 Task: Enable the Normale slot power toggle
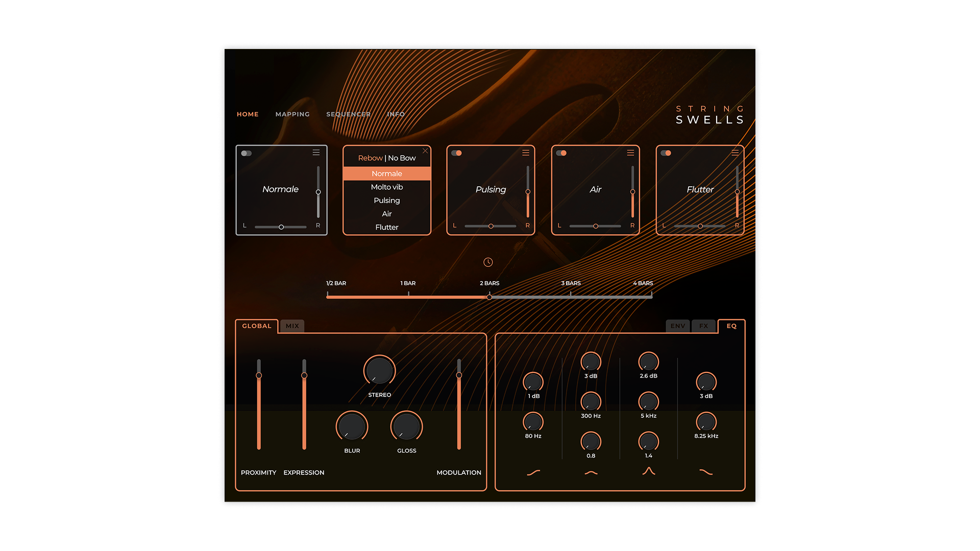pyautogui.click(x=247, y=153)
